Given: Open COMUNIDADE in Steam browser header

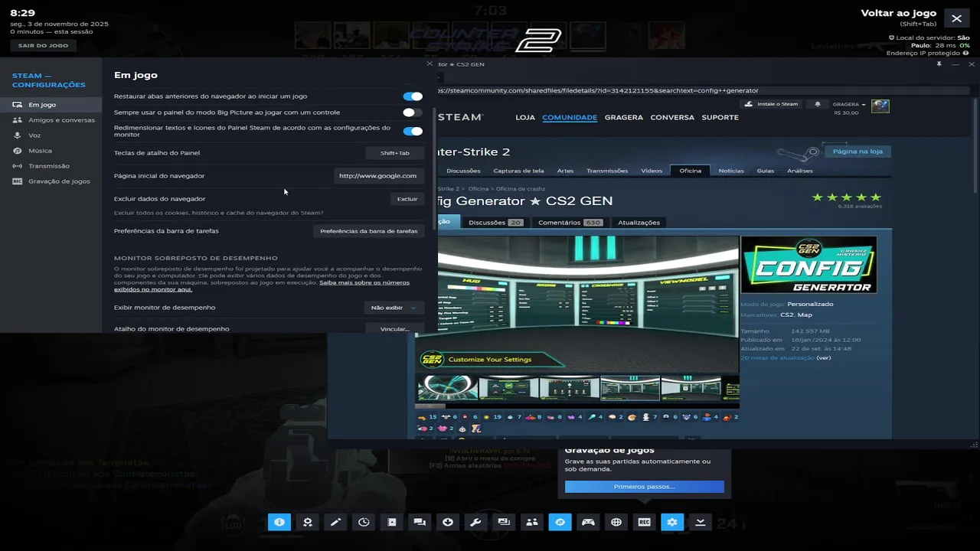Looking at the screenshot, I should click(570, 117).
